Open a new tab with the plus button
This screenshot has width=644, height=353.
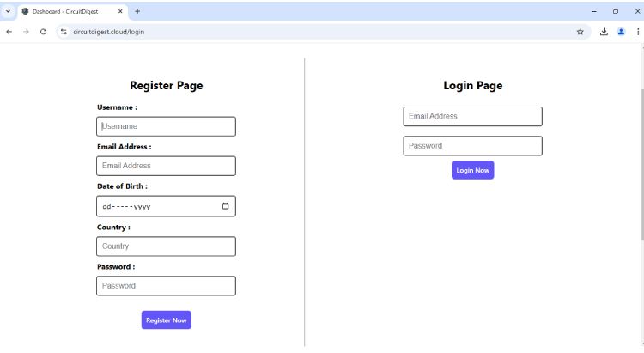[x=137, y=11]
